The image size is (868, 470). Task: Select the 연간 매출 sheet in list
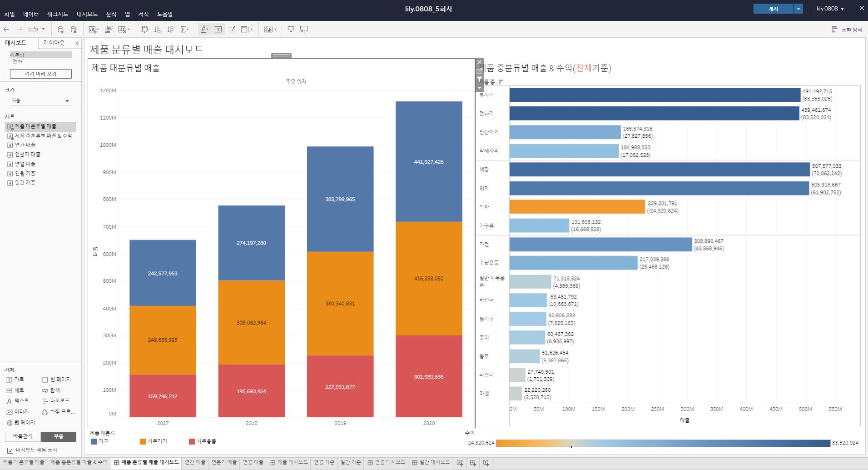point(25,145)
